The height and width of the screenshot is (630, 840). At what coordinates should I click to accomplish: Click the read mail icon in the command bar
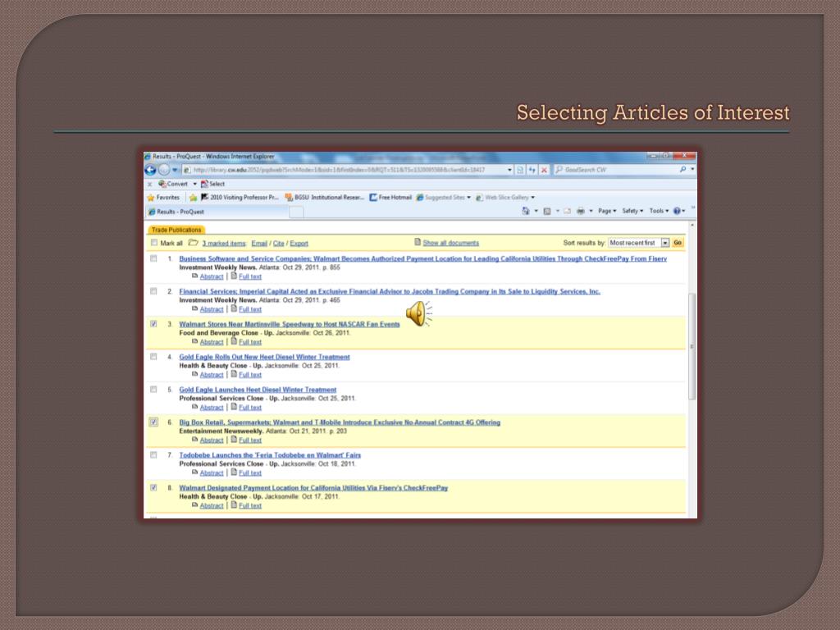568,211
